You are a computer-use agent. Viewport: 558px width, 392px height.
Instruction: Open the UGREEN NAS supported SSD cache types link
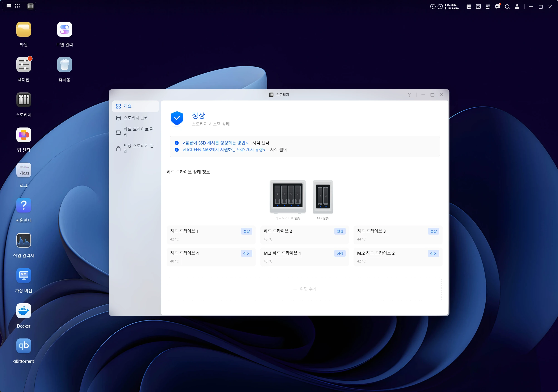point(224,150)
